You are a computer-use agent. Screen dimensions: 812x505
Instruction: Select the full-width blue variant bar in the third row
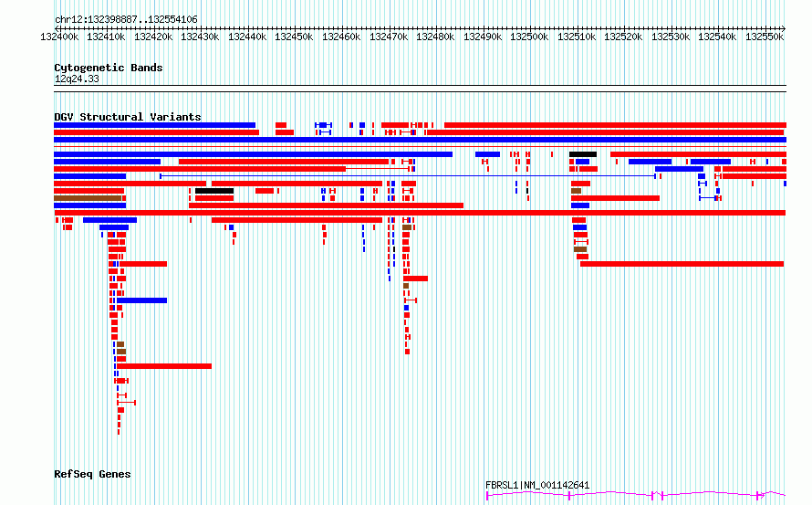[420, 140]
